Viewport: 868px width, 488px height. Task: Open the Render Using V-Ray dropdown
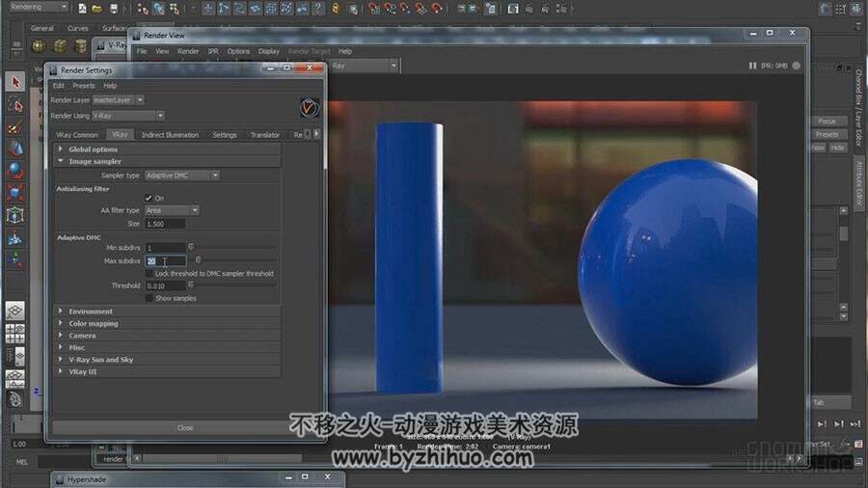point(128,116)
